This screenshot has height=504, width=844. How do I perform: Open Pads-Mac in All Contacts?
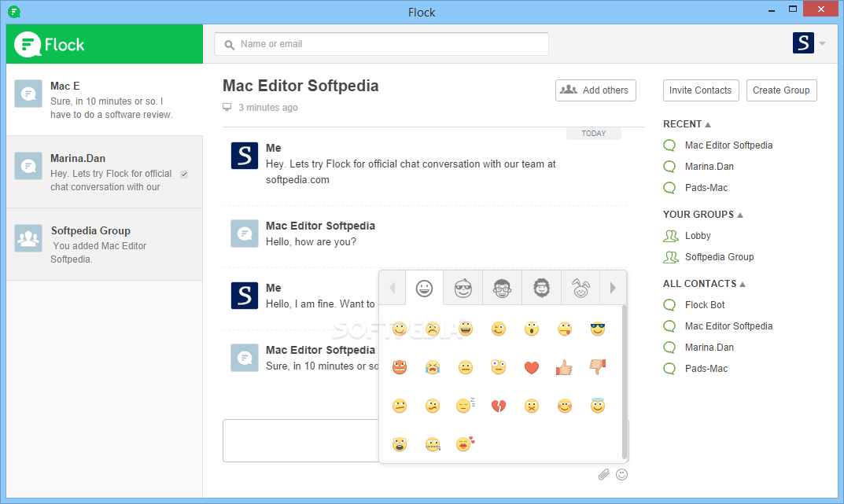[x=706, y=369]
